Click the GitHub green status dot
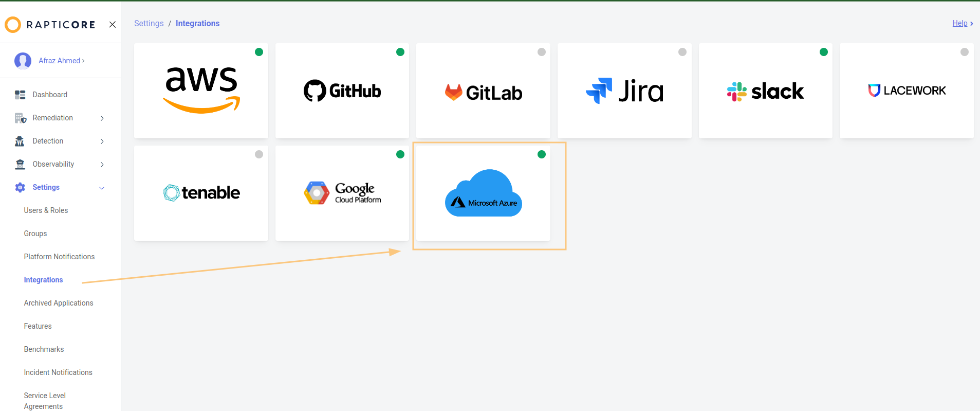980x411 pixels. 400,52
